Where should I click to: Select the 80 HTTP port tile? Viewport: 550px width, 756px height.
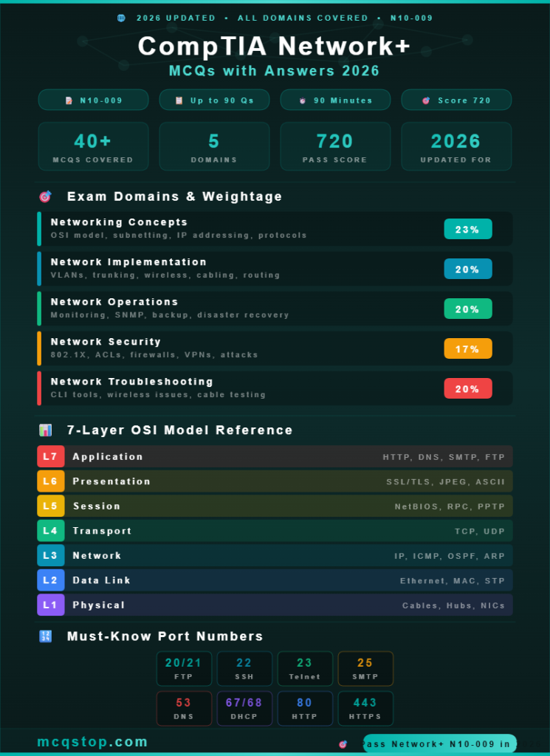click(x=305, y=709)
